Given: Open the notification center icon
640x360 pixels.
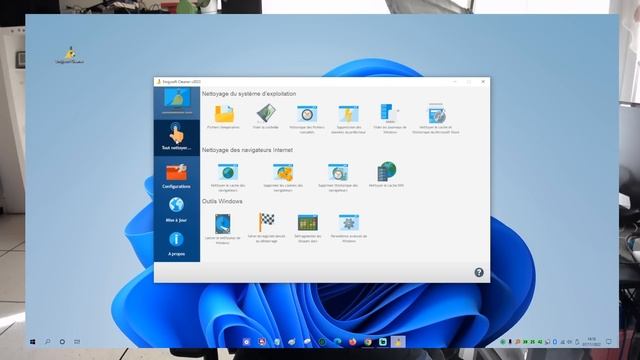Looking at the screenshot, I should [609, 342].
